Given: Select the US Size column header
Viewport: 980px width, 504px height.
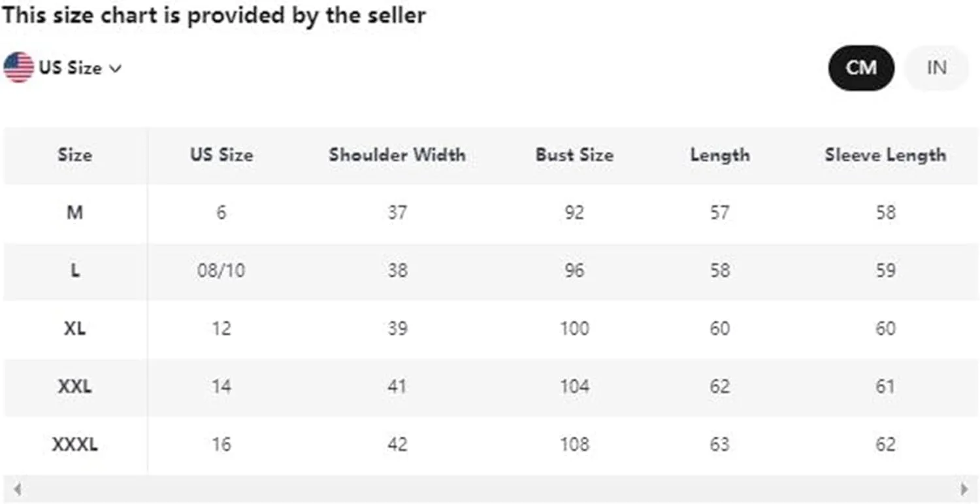Looking at the screenshot, I should [x=221, y=155].
